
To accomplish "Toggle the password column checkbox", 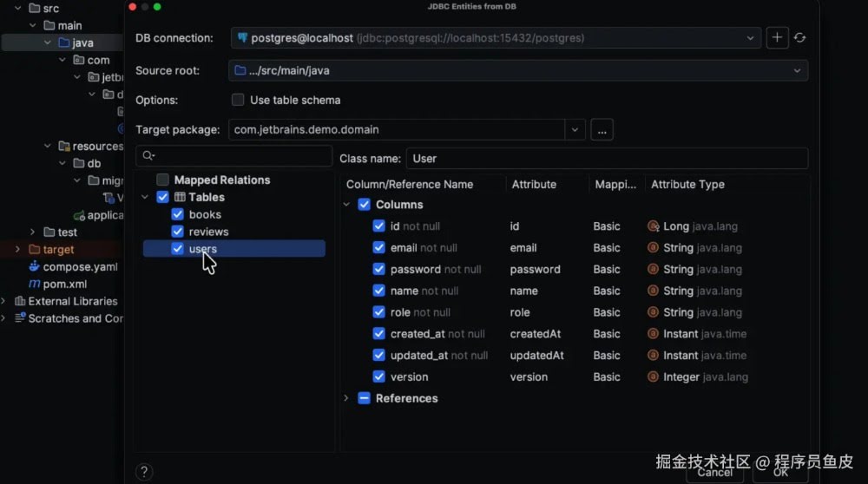I will [378, 269].
